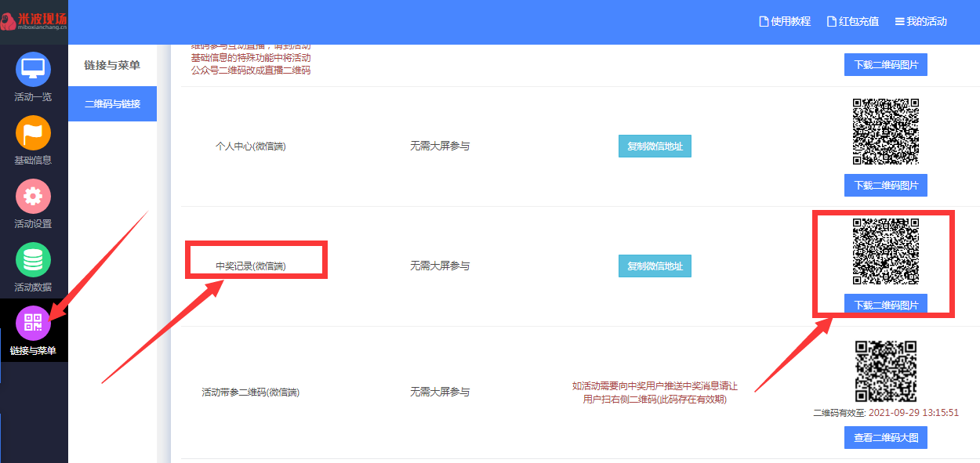The height and width of the screenshot is (463, 980).
Task: Download QR code image for 中奖记录
Action: (x=886, y=306)
